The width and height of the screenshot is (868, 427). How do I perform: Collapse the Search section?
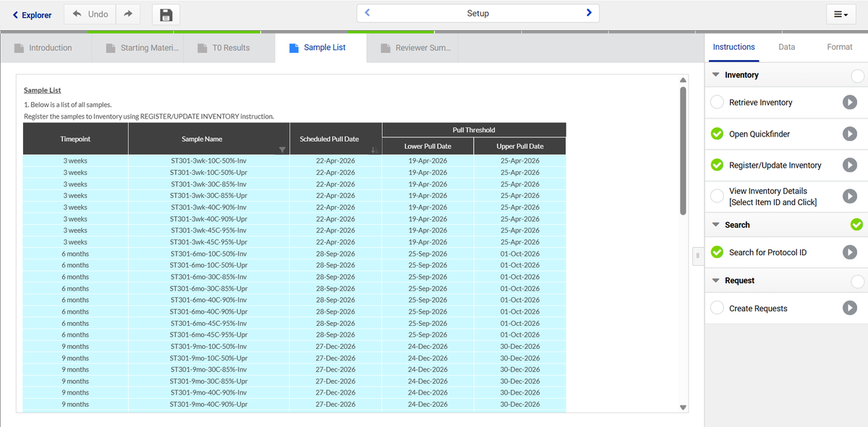(716, 225)
